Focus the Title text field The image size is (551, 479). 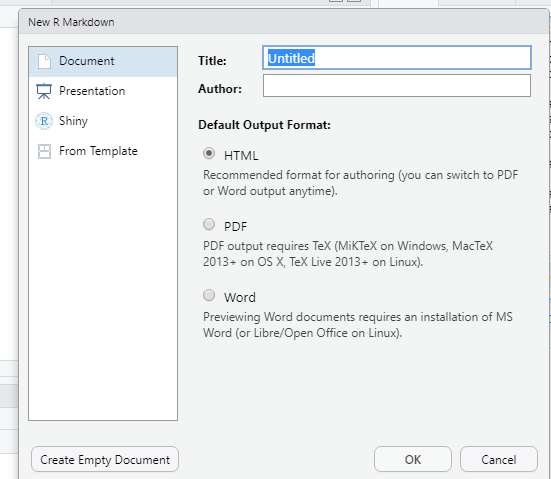(x=397, y=58)
